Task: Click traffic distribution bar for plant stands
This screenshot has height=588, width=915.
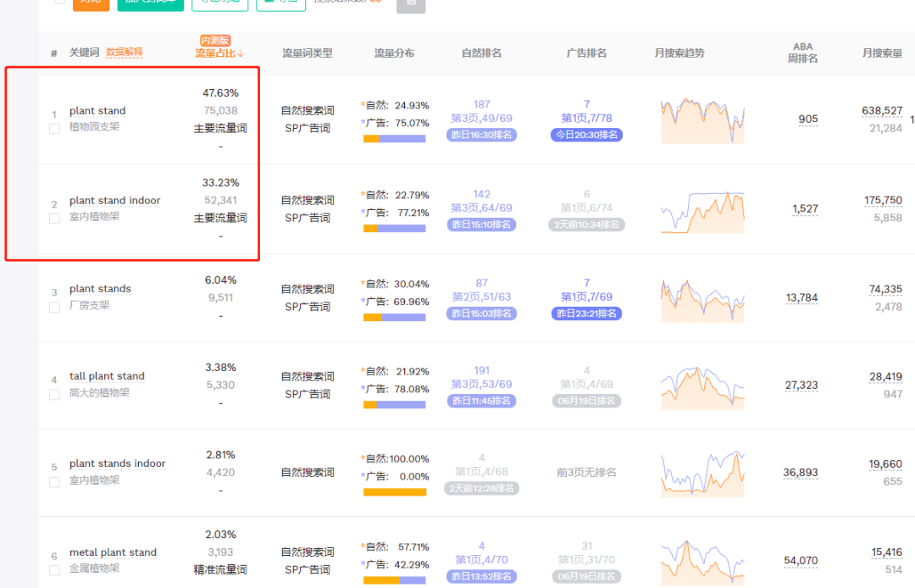Action: point(395,318)
